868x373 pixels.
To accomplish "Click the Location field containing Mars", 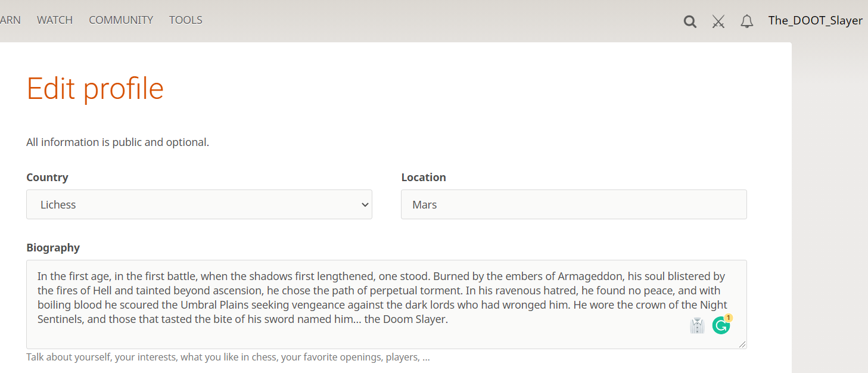I will [573, 204].
